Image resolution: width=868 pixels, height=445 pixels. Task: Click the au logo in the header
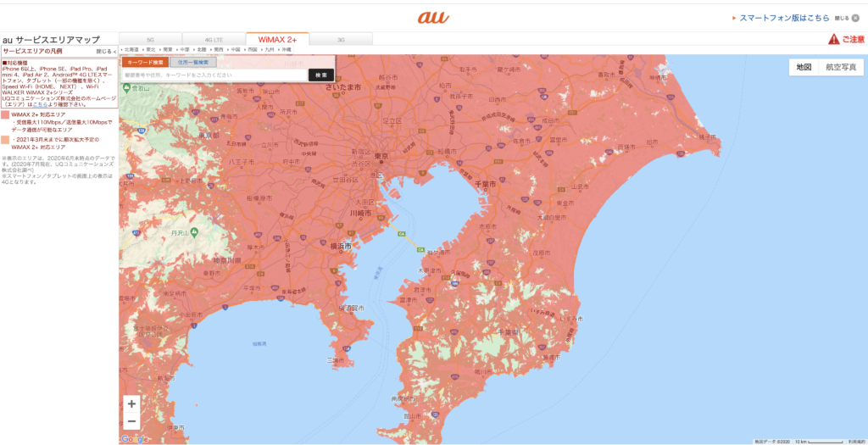[x=433, y=18]
